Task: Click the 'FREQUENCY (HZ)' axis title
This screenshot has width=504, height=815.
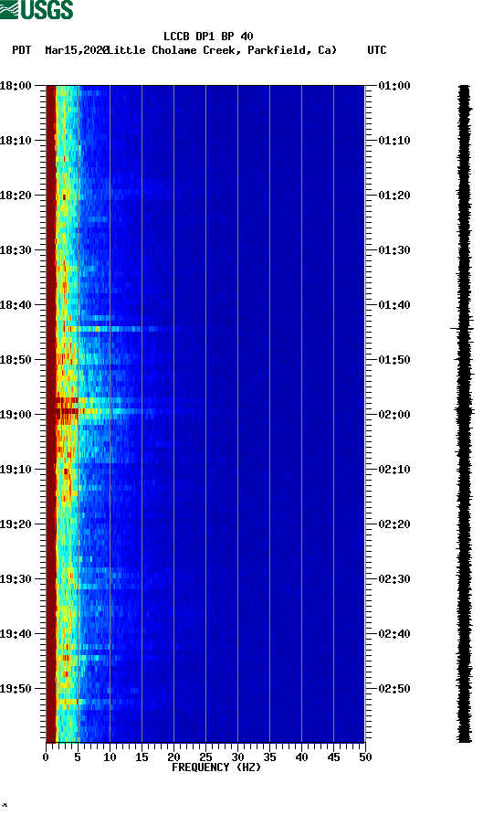Action: pyautogui.click(x=216, y=767)
